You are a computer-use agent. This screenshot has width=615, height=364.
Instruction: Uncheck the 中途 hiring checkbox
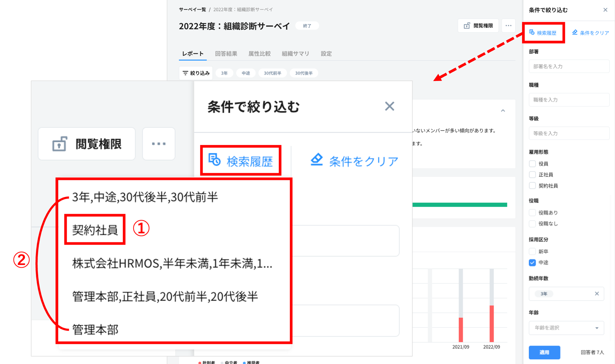(532, 263)
